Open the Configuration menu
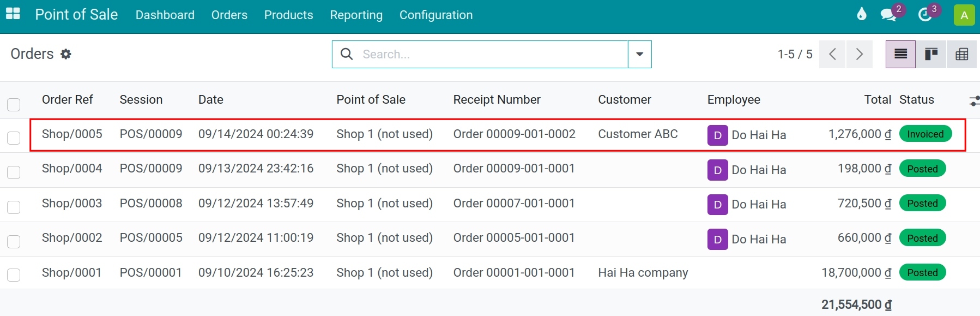The image size is (980, 316). click(436, 15)
